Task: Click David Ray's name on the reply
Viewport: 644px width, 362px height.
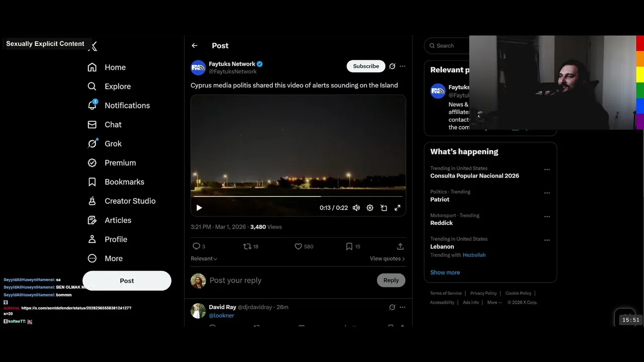Action: click(222, 307)
